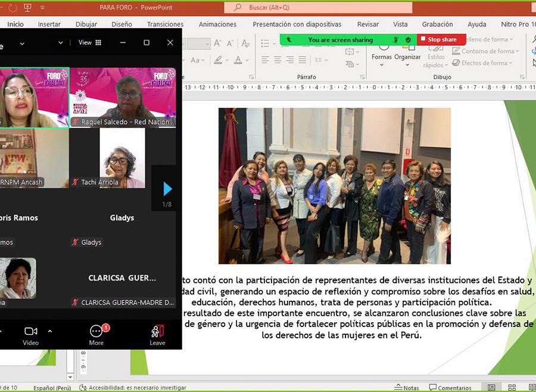Click the Stop share button
This screenshot has width=536, height=392.
pyautogui.click(x=441, y=40)
